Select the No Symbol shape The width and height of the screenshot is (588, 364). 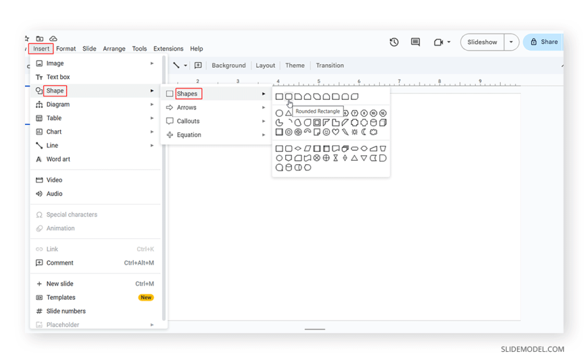click(298, 132)
